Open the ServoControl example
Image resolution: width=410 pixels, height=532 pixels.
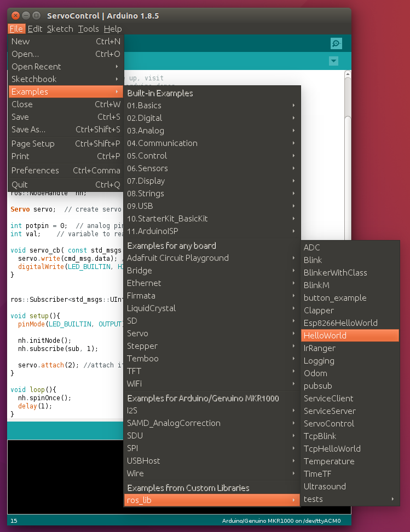pos(350,423)
